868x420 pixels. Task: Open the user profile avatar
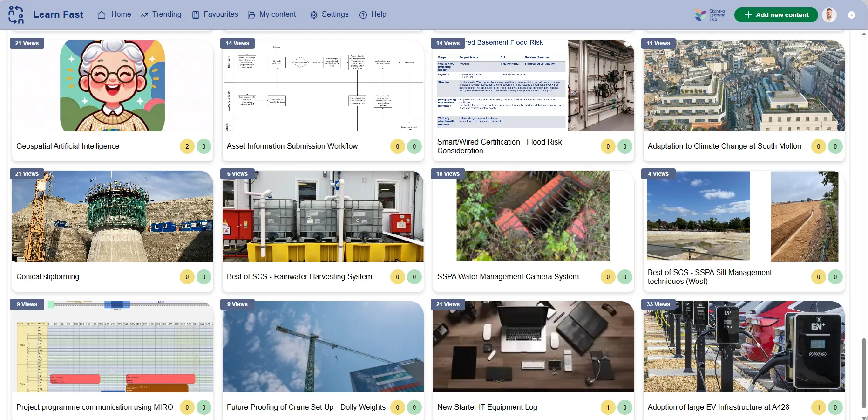pyautogui.click(x=829, y=15)
